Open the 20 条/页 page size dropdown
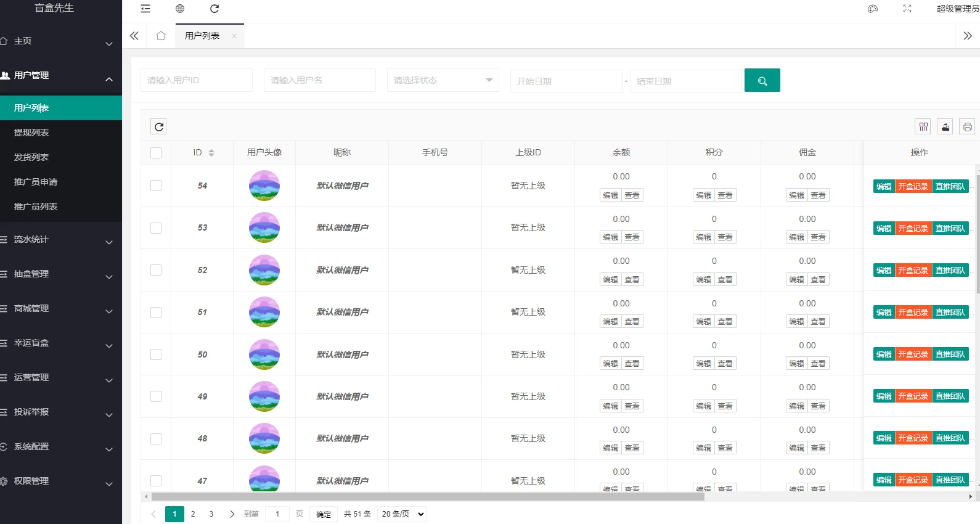 (x=403, y=514)
